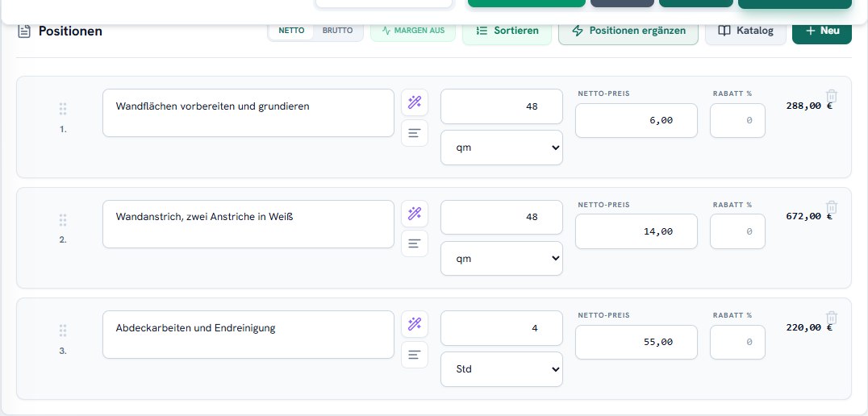Viewport: 868px width, 416px height.
Task: Open description lines icon for Abdeckarbeiten position
Action: pos(415,355)
